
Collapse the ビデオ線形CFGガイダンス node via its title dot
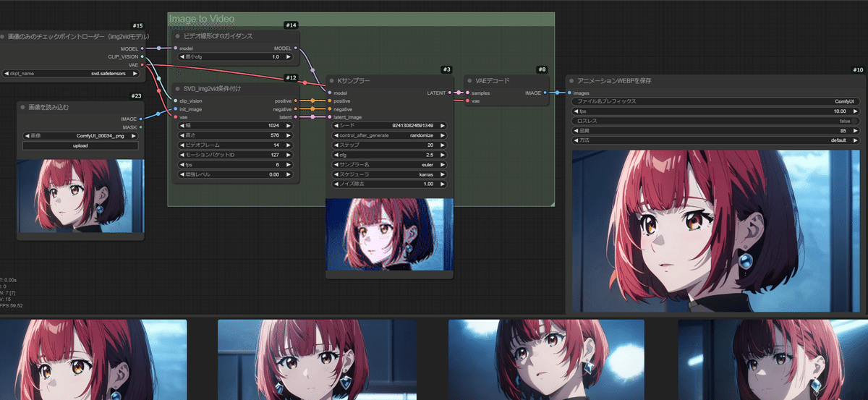[177, 36]
